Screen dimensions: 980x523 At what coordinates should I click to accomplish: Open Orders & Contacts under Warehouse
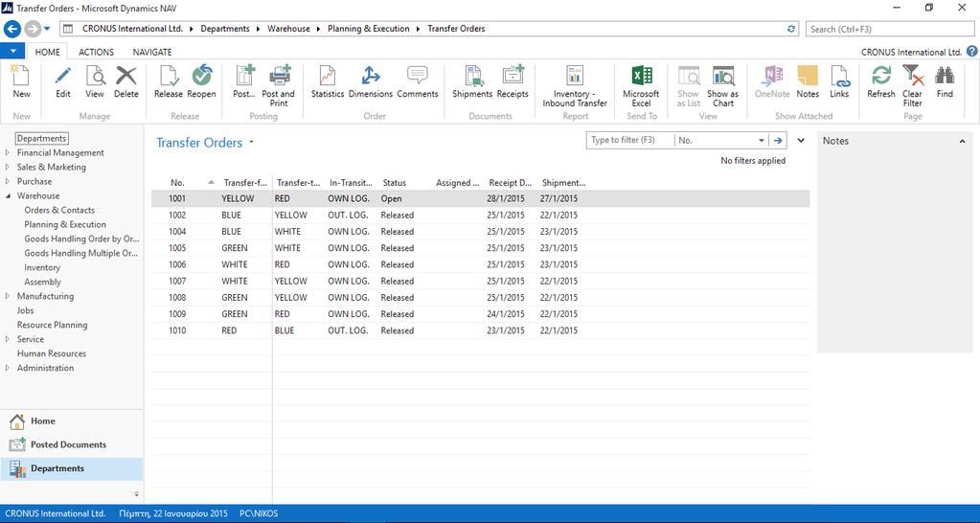tap(59, 210)
